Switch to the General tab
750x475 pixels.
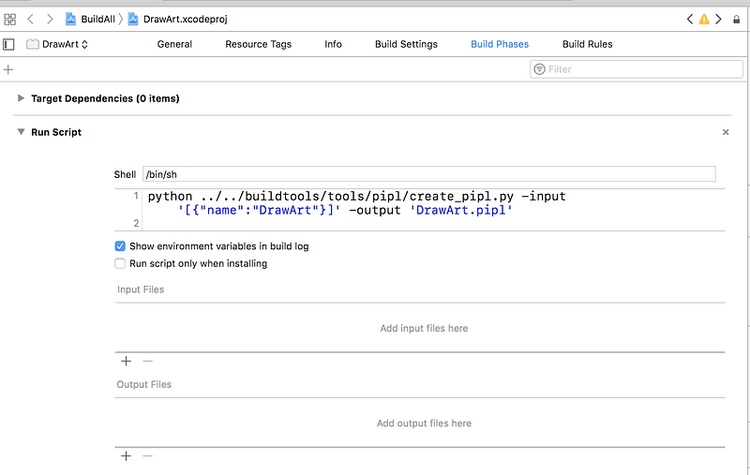(175, 44)
